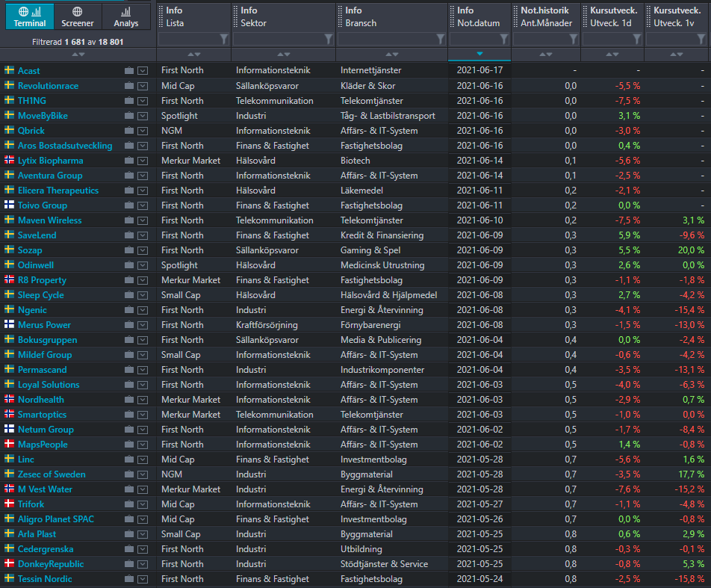Open the dropdown arrow for R8 Property

[x=143, y=280]
